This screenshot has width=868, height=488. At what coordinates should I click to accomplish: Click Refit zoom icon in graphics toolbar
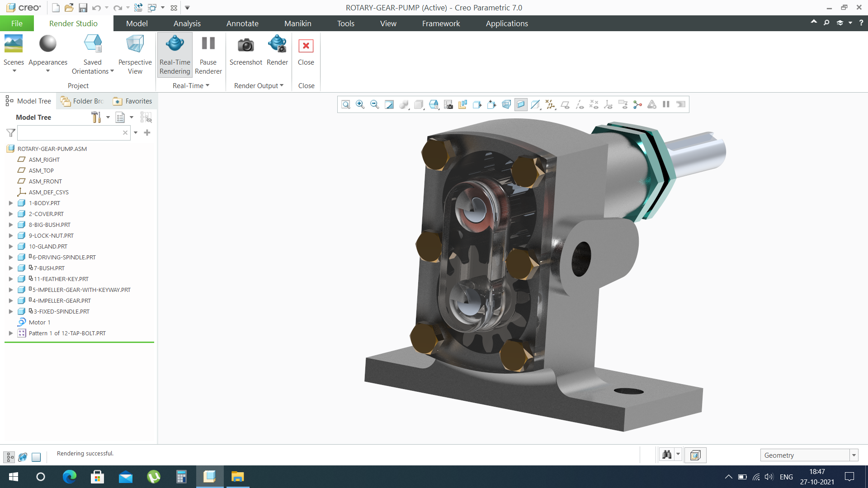(x=346, y=105)
